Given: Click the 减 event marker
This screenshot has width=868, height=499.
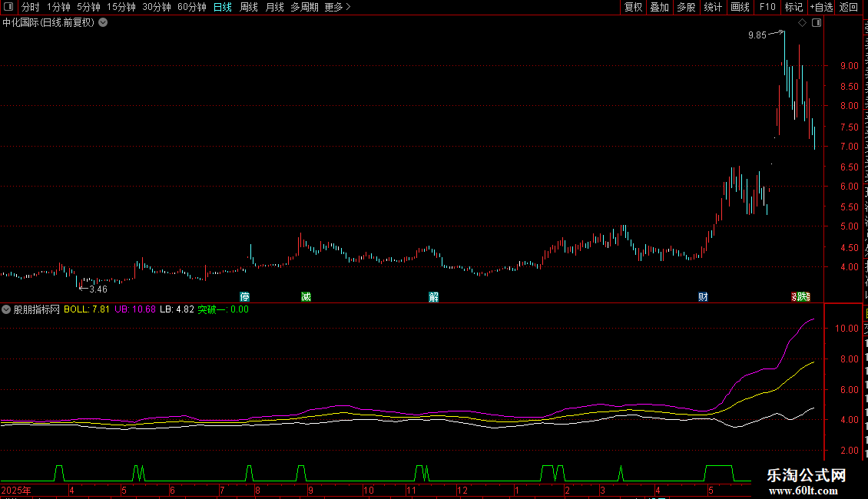Looking at the screenshot, I should [x=306, y=297].
